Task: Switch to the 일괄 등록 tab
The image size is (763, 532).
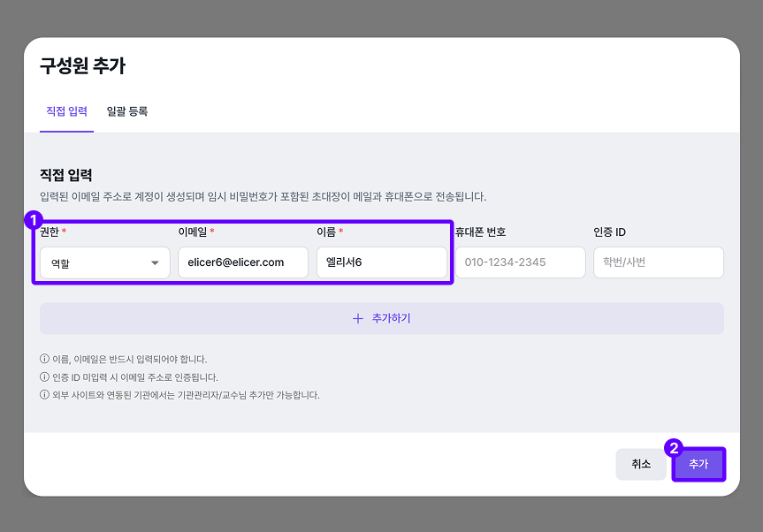Action: [126, 112]
